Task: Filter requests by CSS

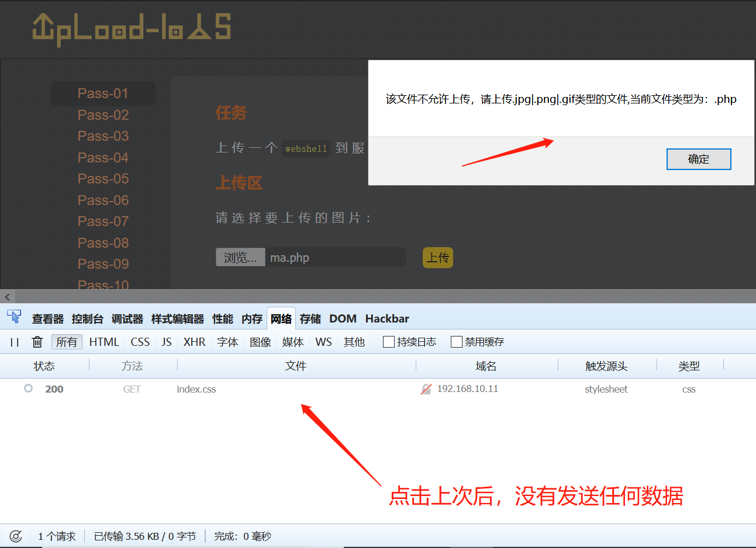Action: [x=140, y=342]
